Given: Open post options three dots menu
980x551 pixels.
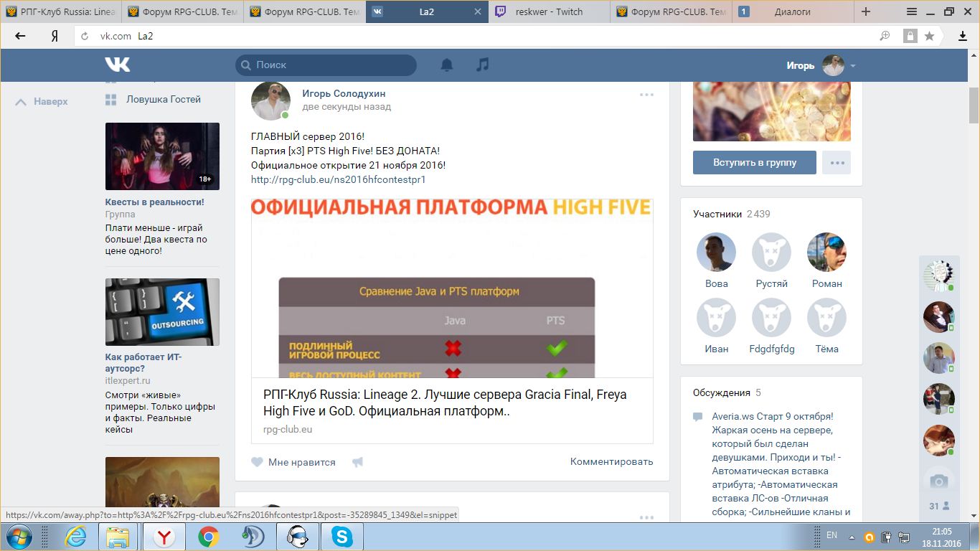Looking at the screenshot, I should pyautogui.click(x=646, y=95).
